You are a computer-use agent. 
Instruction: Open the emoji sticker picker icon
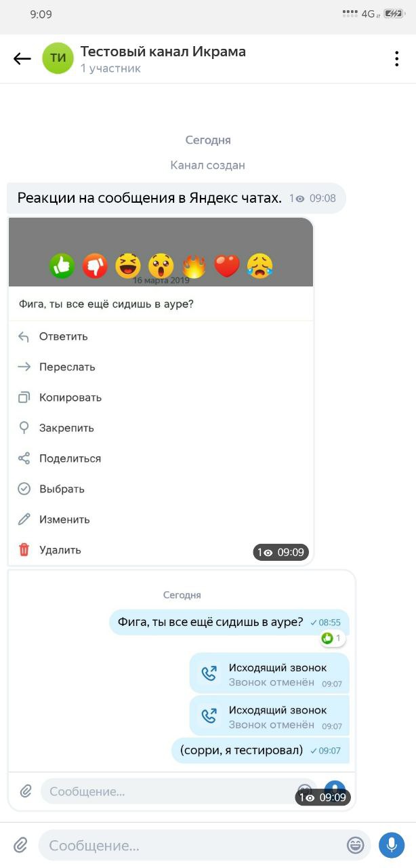tap(355, 845)
